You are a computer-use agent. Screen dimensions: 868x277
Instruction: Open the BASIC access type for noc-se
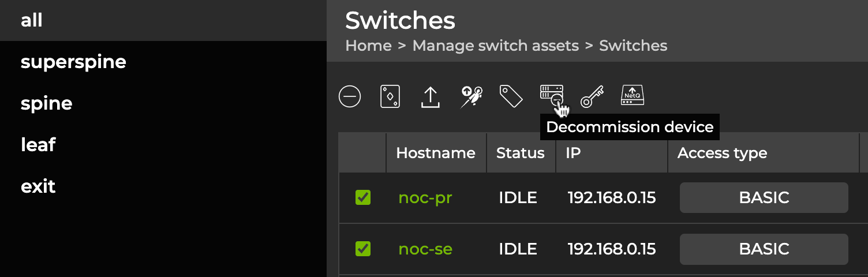point(764,249)
